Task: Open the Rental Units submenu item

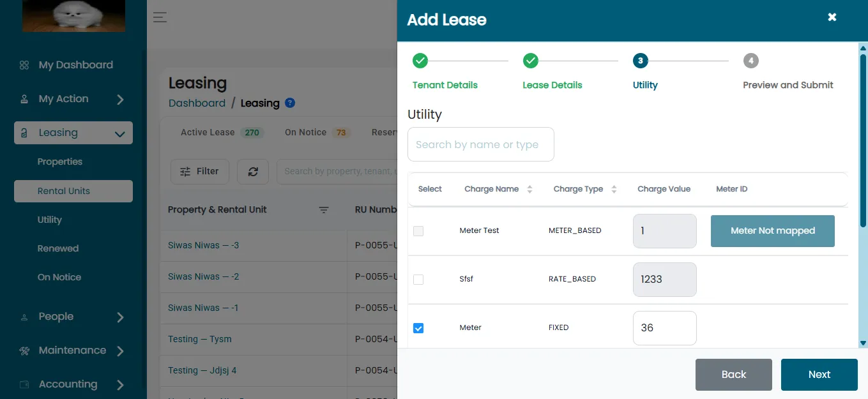Action: tap(73, 191)
